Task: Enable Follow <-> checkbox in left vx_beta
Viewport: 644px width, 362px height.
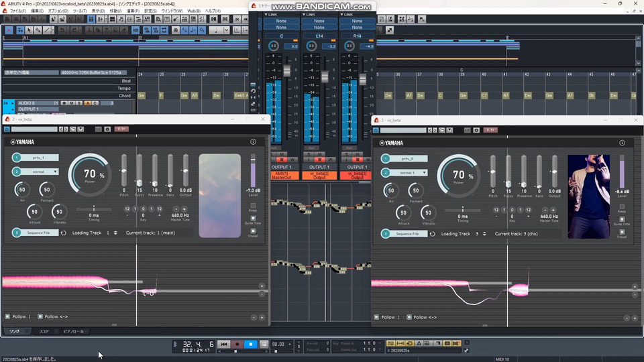Action: click(40, 316)
